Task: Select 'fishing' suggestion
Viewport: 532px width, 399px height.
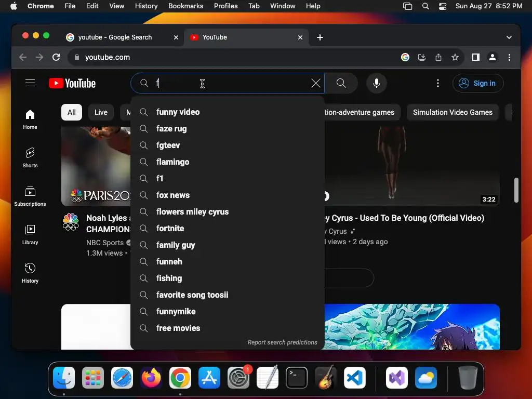Action: click(x=228, y=278)
